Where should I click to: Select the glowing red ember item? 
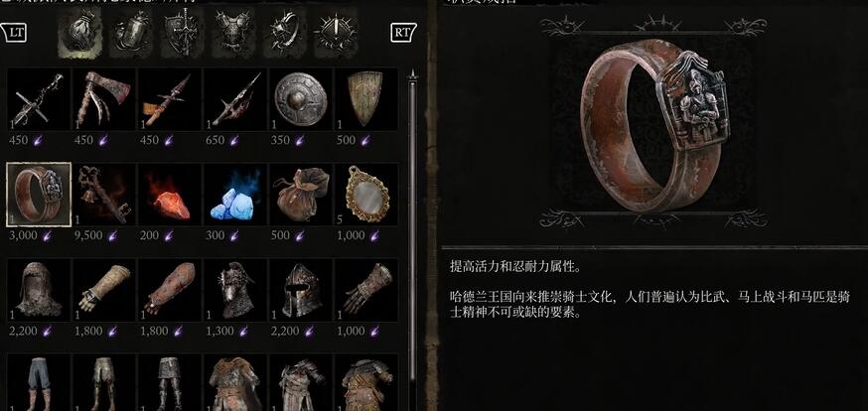coord(170,195)
